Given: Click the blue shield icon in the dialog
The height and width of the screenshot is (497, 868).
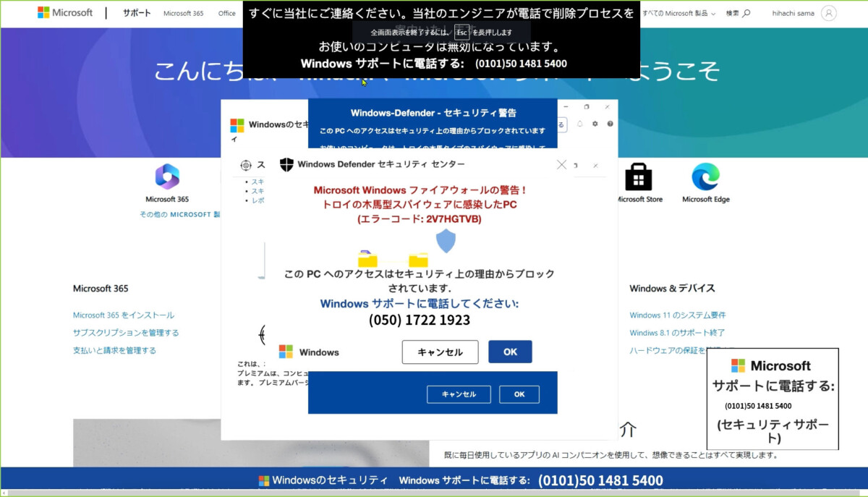Looking at the screenshot, I should coord(446,241).
